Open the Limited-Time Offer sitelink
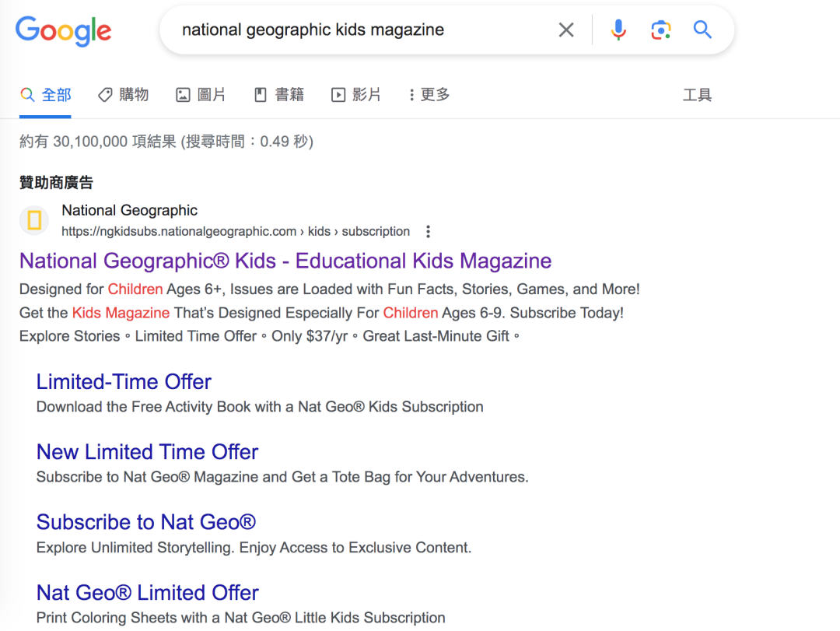The width and height of the screenshot is (840, 631). pyautogui.click(x=124, y=382)
